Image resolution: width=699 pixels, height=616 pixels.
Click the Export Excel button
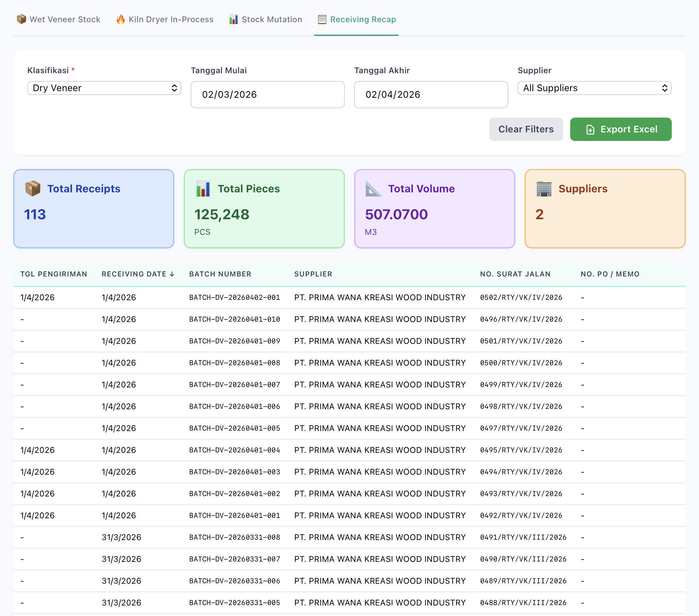point(620,129)
